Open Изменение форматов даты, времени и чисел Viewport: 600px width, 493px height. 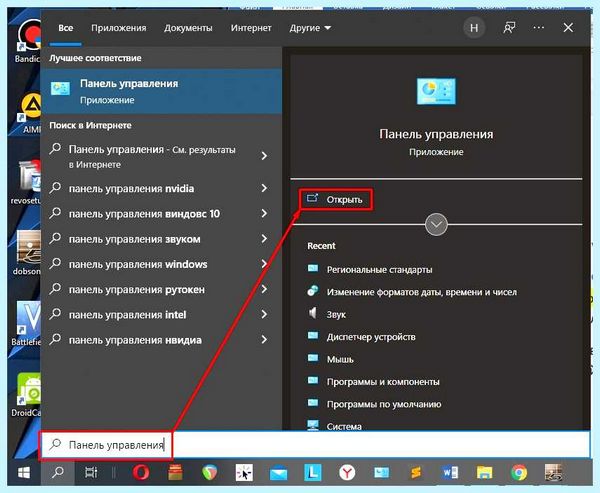point(412,292)
